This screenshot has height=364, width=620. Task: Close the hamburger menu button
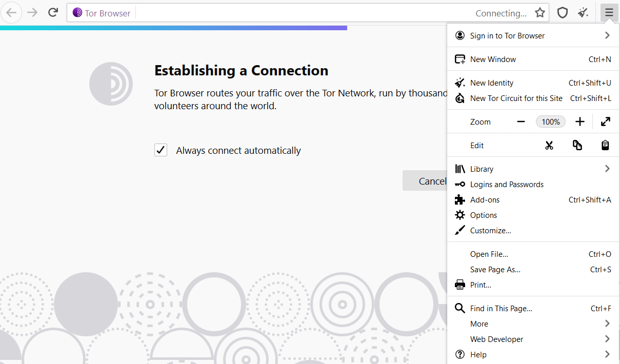pos(609,13)
